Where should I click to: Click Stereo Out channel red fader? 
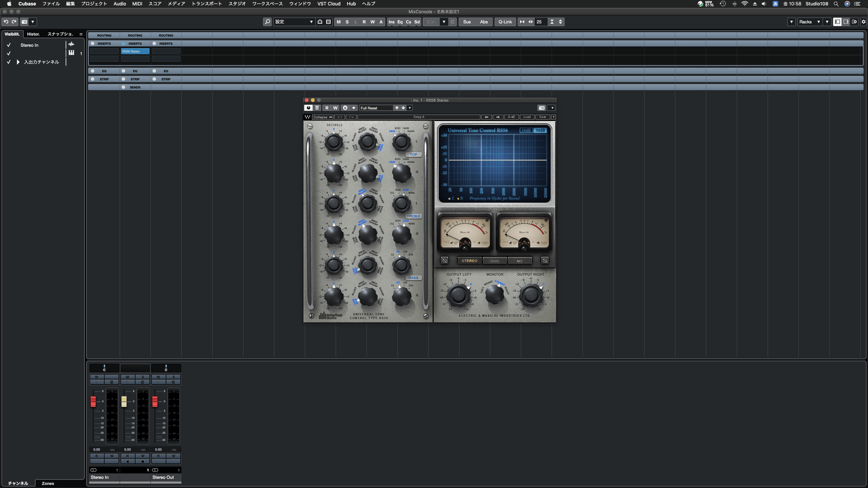pyautogui.click(x=155, y=401)
